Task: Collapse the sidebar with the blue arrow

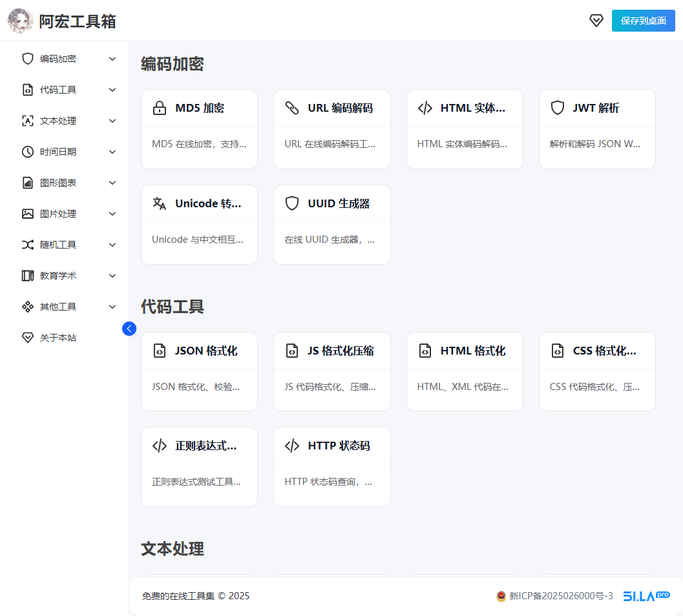Action: pyautogui.click(x=129, y=328)
